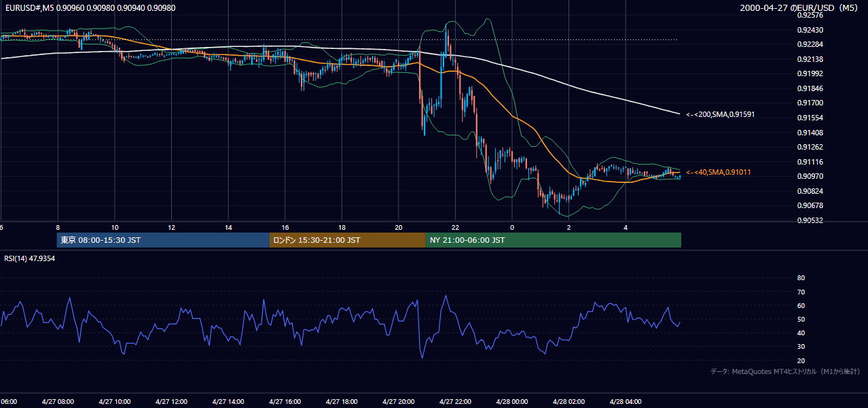Click the RSI(14) 47.9354 indicator label
This screenshot has width=868, height=408.
click(x=29, y=258)
